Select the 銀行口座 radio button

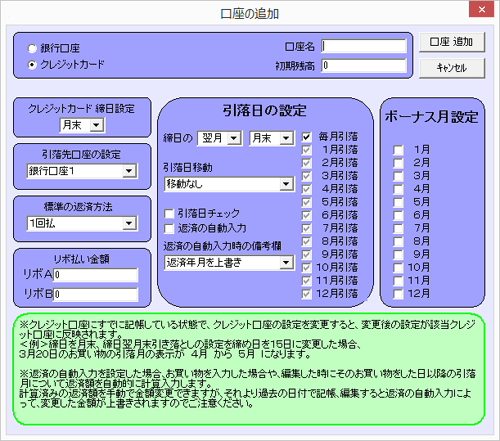point(32,49)
